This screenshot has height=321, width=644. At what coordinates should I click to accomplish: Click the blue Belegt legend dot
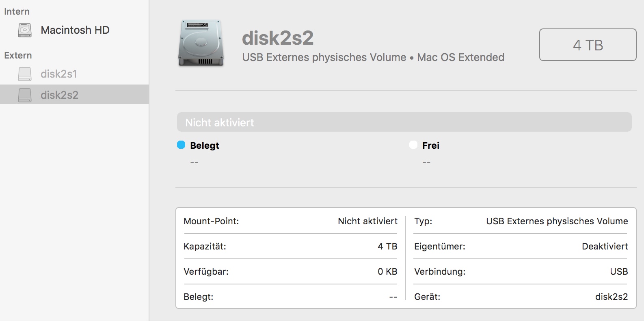tap(181, 145)
